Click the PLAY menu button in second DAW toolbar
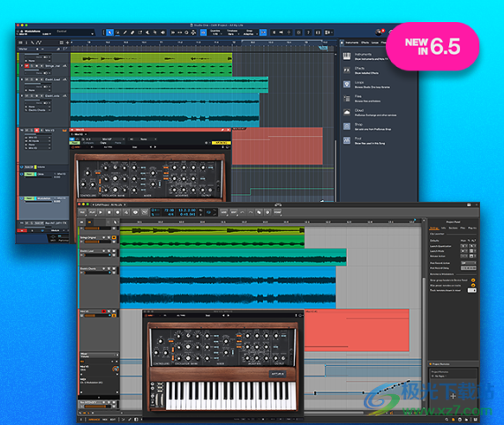504x425 pixels. 93,212
